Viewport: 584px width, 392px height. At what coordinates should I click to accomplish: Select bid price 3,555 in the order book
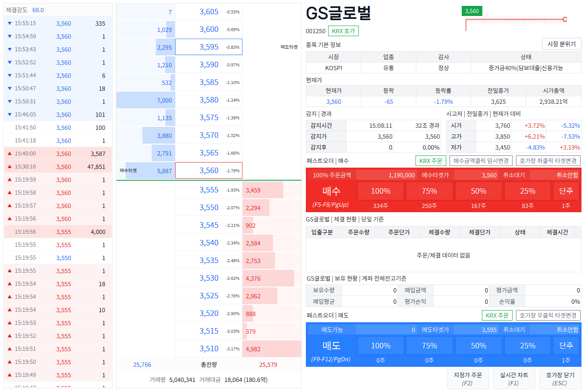(209, 190)
